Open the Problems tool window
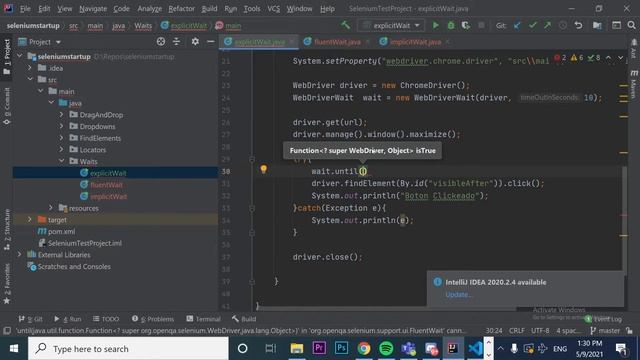640x360 pixels. click(153, 319)
